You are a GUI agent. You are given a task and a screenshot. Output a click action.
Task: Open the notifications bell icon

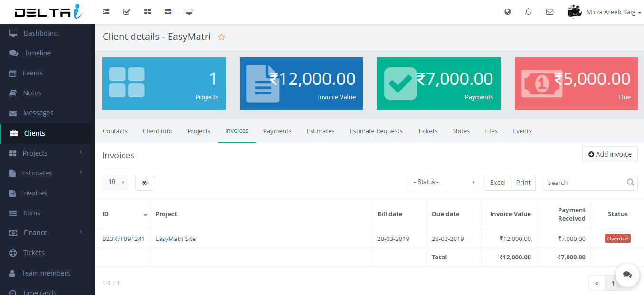click(528, 12)
